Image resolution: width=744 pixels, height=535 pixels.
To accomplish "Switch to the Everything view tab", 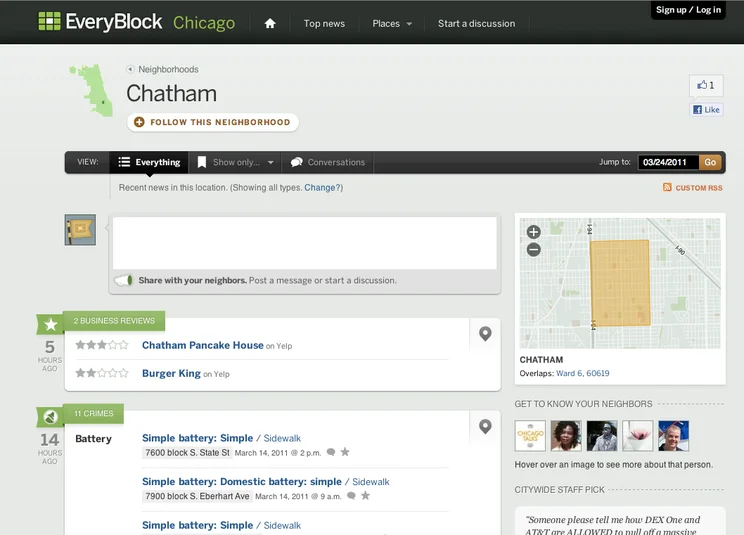I will point(149,162).
